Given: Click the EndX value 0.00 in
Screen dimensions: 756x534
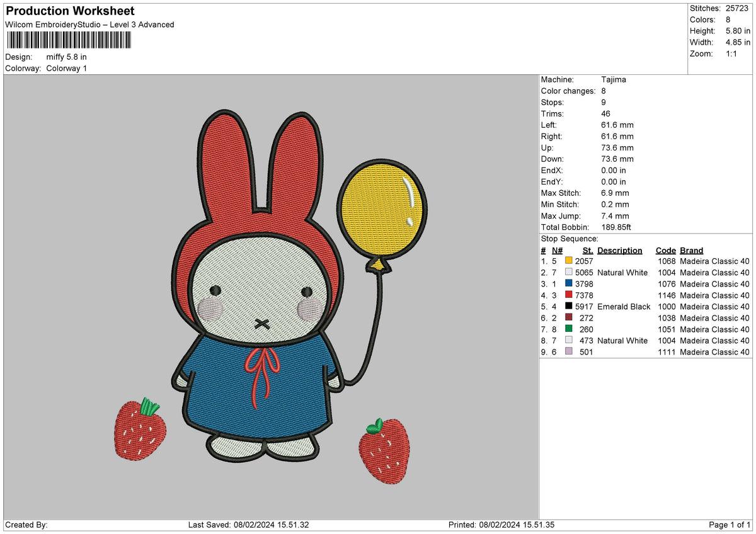Looking at the screenshot, I should (614, 171).
